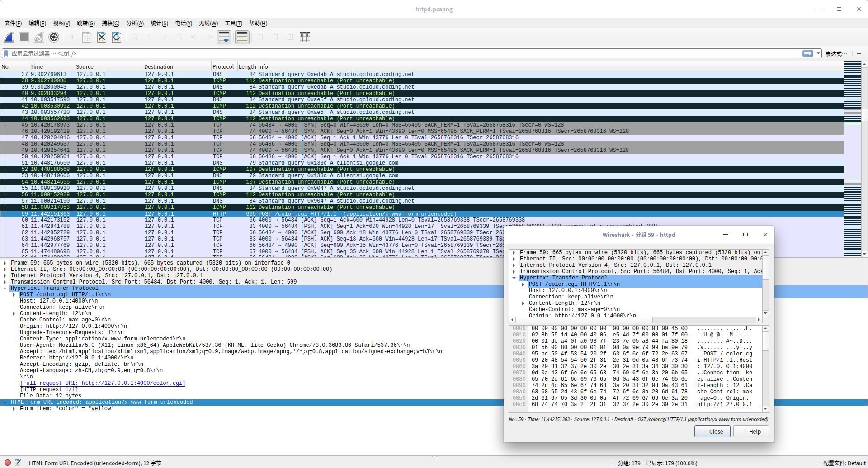This screenshot has height=468, width=868.
Task: Click go to specified packet icon
Action: click(179, 38)
